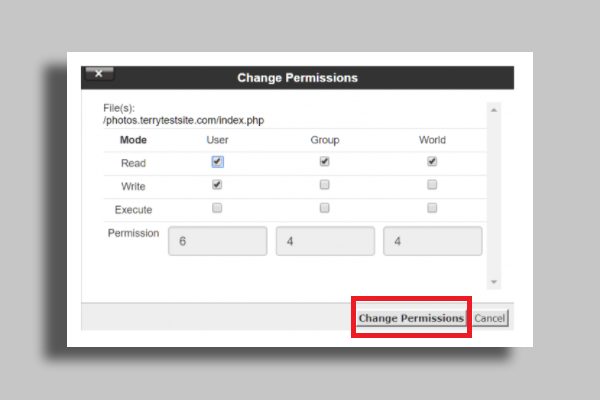Close the dialog with the X button
This screenshot has width=600, height=400.
coord(99,73)
